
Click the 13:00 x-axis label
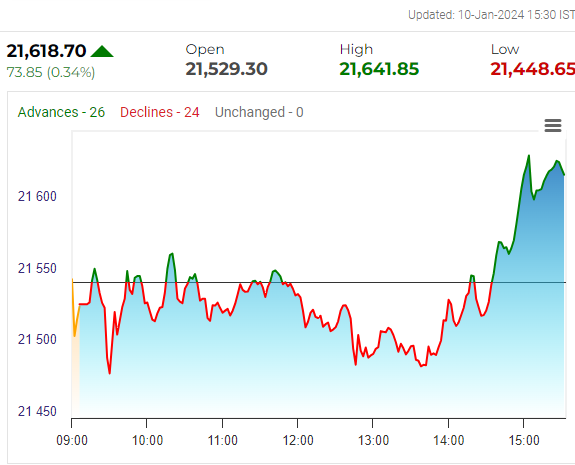[x=373, y=440]
